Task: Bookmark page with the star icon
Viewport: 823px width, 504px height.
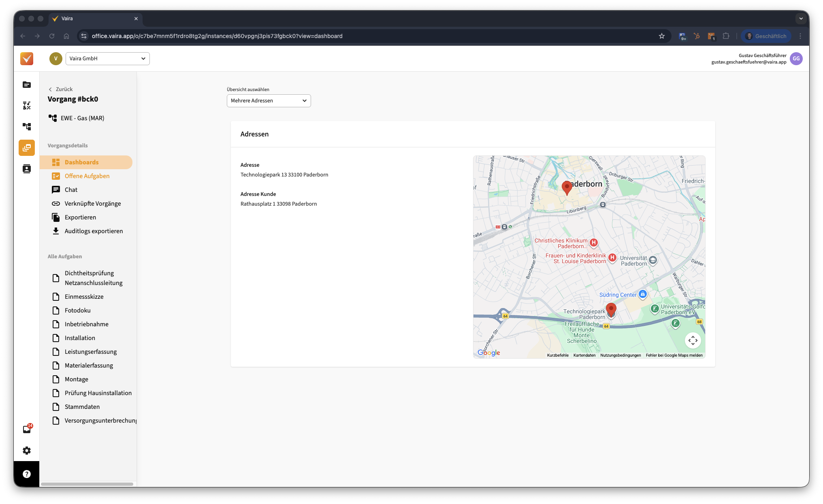Action: pos(662,36)
